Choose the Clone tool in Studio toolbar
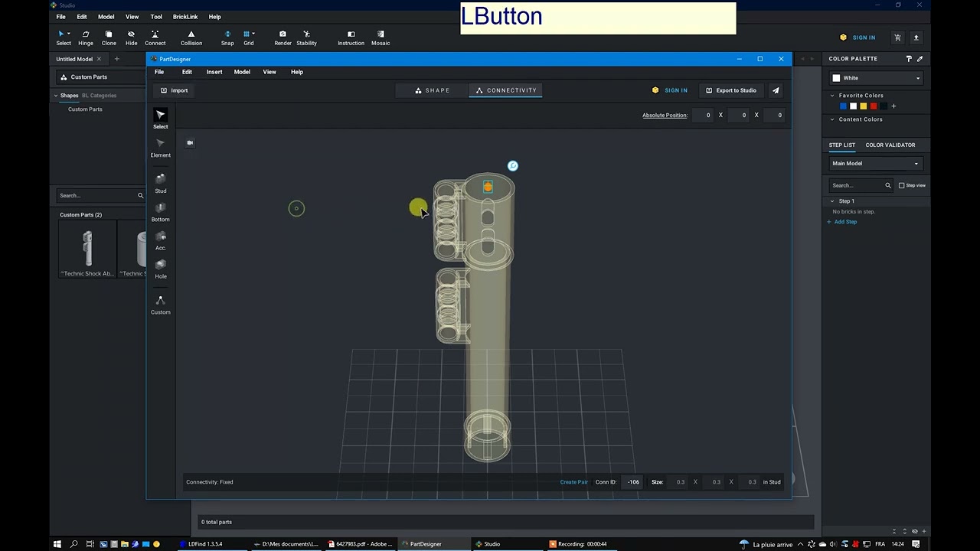The height and width of the screenshot is (551, 980). [109, 37]
